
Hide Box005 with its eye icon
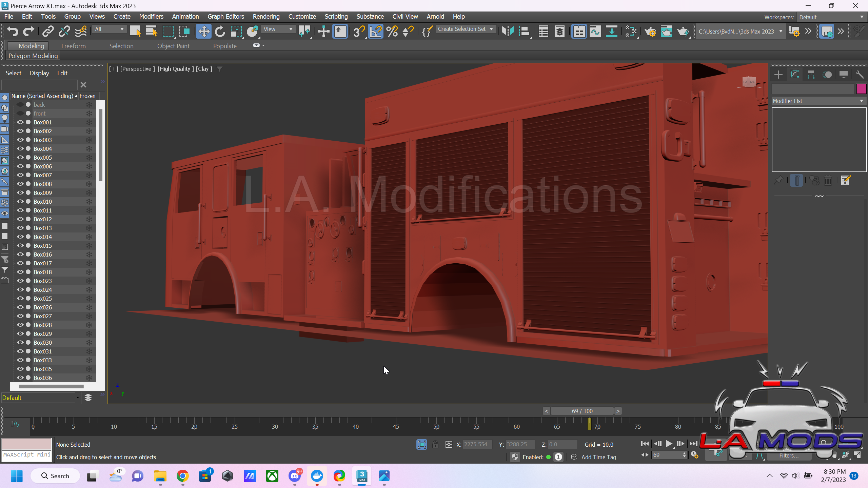tap(20, 157)
